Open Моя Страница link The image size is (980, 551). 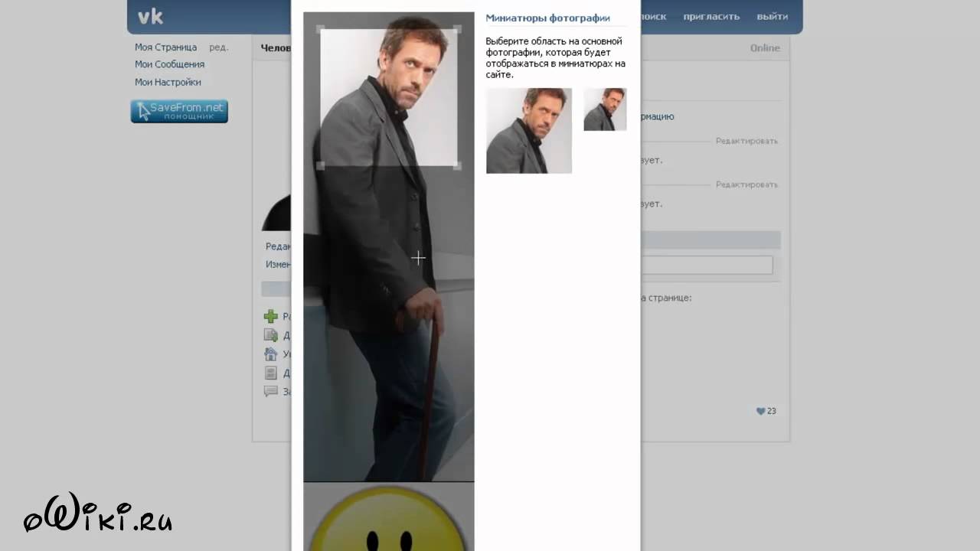point(166,47)
